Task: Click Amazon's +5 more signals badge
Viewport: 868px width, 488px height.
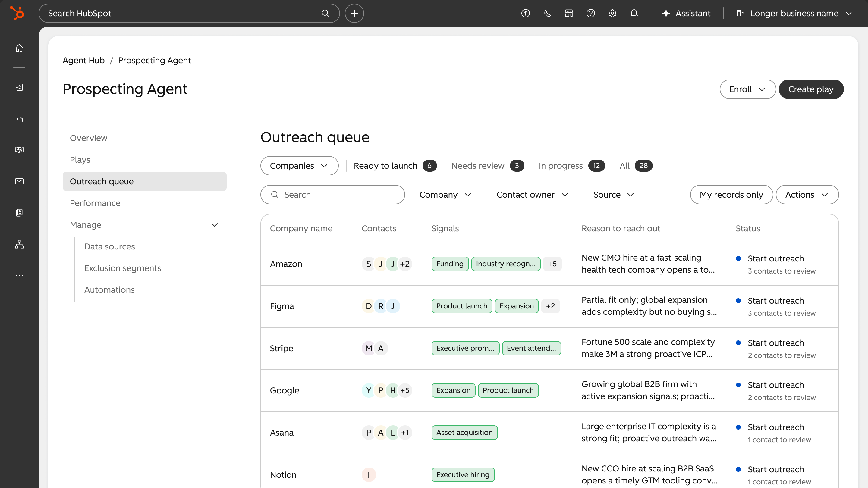Action: [x=552, y=264]
